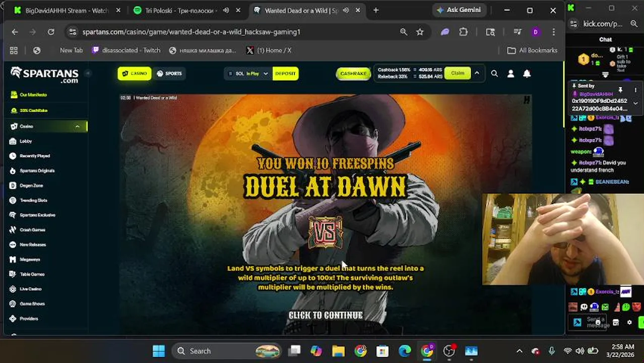This screenshot has width=644, height=363.
Task: Open All Bookmarks folder
Action: (532, 50)
